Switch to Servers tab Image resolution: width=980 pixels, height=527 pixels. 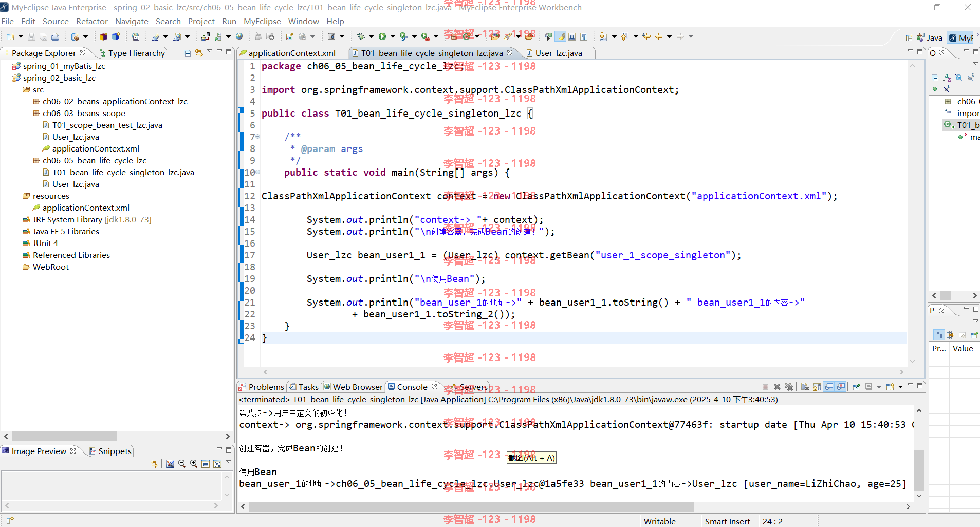[469, 387]
